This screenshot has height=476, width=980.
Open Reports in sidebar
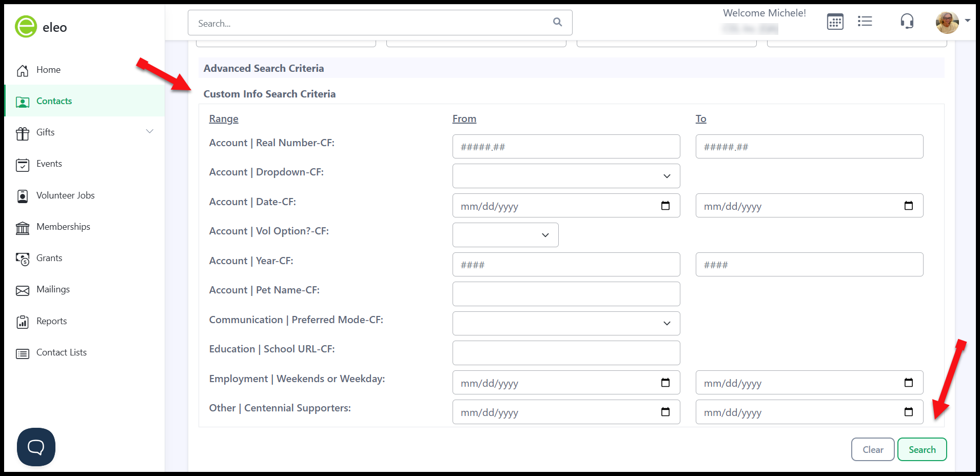click(x=84, y=321)
